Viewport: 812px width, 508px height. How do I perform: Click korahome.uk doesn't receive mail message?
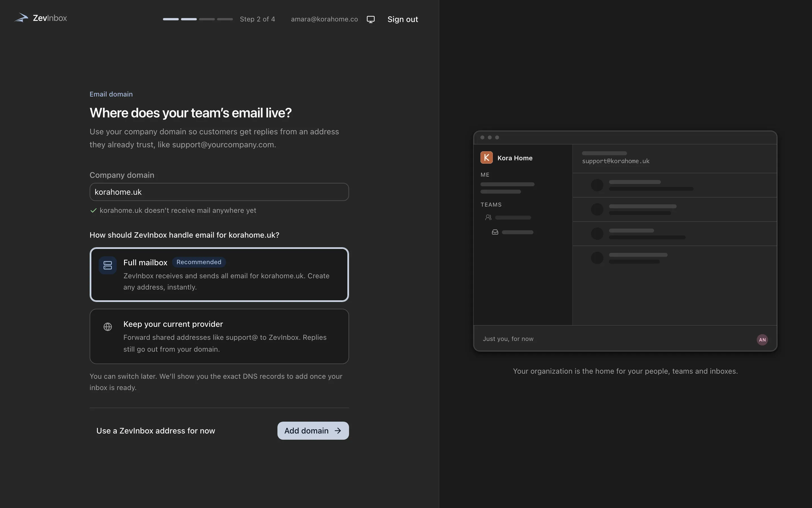[178, 210]
